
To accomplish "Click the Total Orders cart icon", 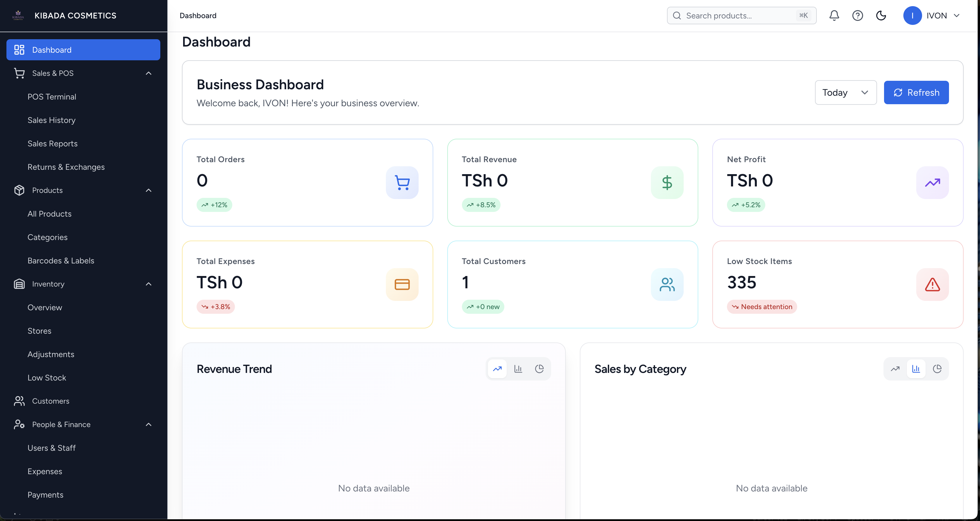I will (402, 183).
